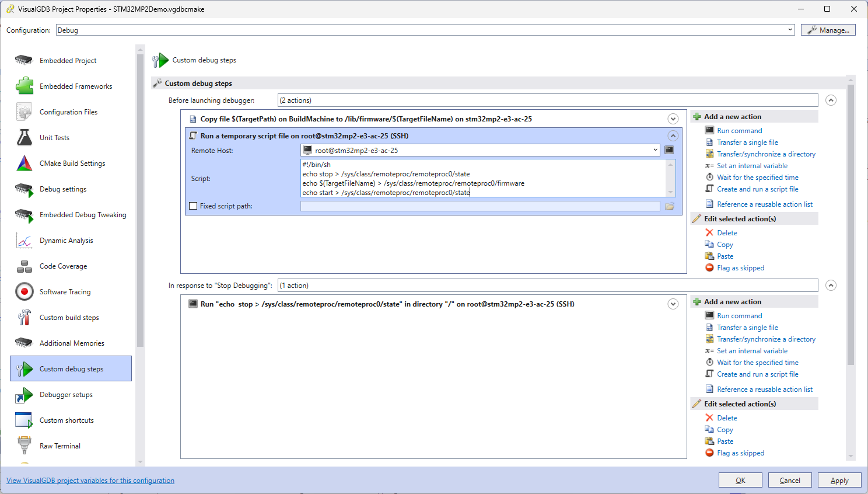The image size is (868, 494).
Task: Click upper Set an internal variable icon
Action: click(709, 166)
